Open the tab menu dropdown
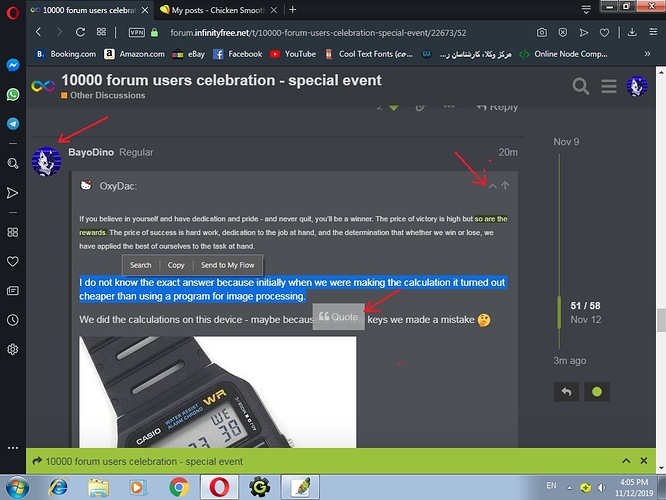 (x=586, y=10)
